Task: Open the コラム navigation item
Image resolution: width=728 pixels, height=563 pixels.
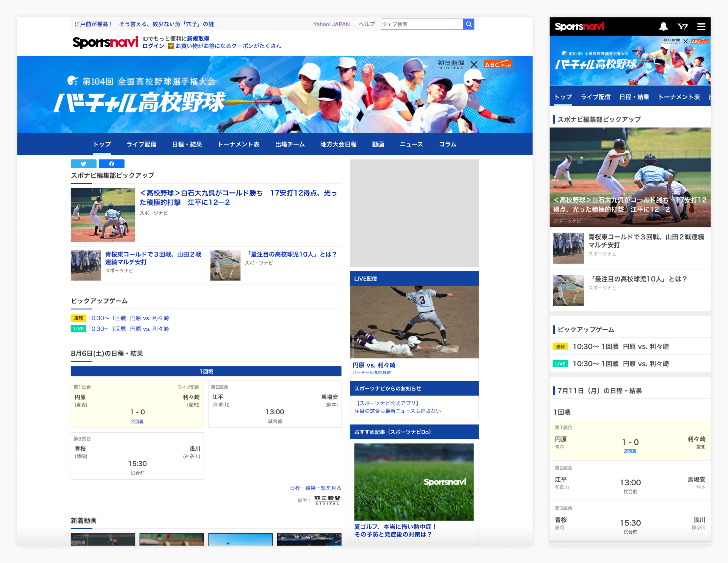Action: [x=447, y=144]
